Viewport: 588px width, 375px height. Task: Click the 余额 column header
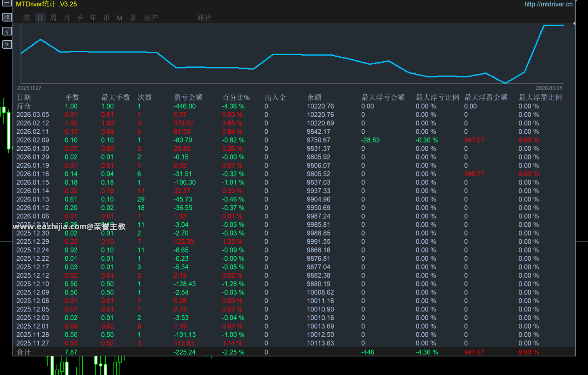coord(314,97)
